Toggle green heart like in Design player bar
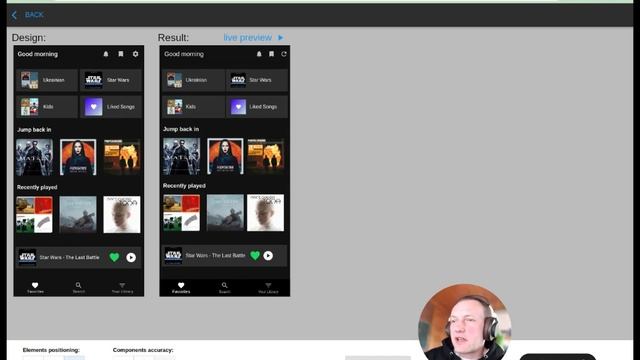Screen dimensions: 640x360 (x=114, y=257)
